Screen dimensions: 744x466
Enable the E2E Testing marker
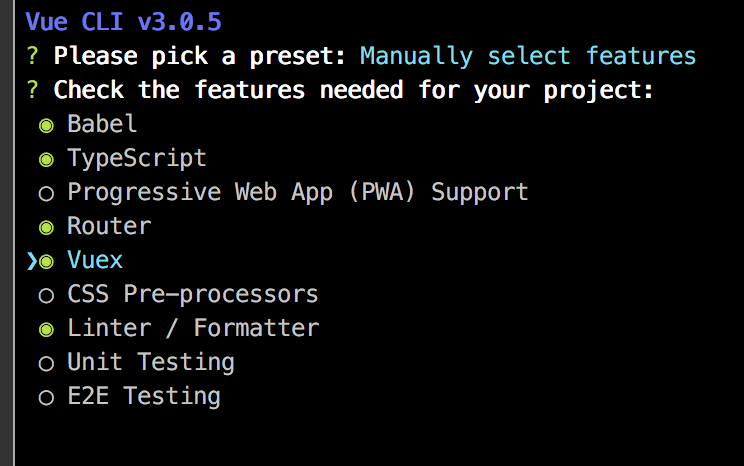coord(45,397)
